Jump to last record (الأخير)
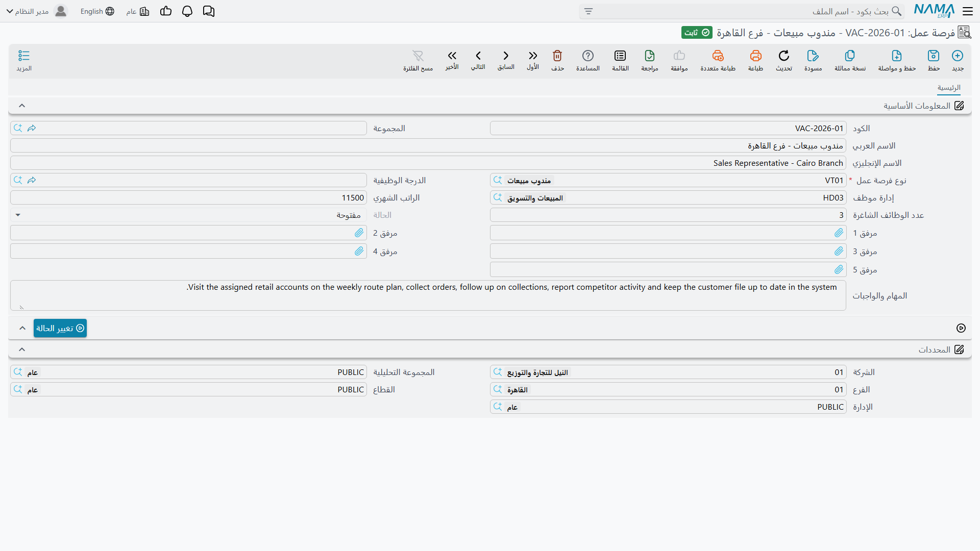The image size is (980, 551). [x=452, y=60]
